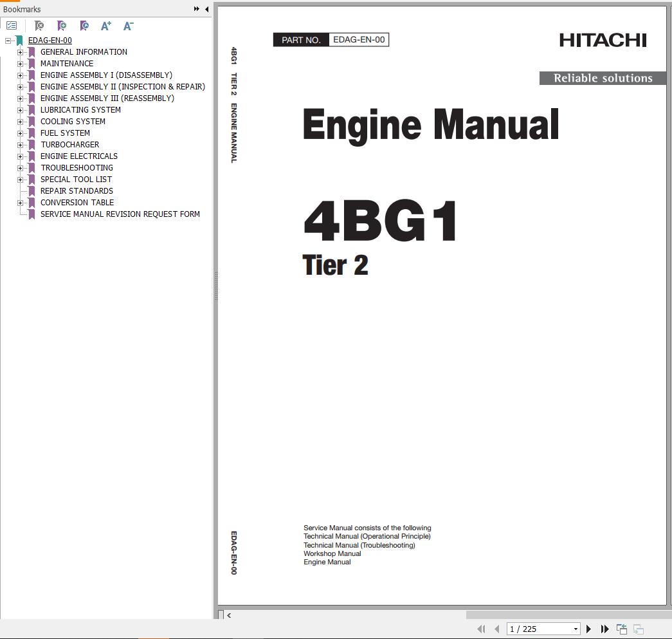The width and height of the screenshot is (672, 639).
Task: Click the "Reliable solutions" banner
Action: pyautogui.click(x=603, y=78)
